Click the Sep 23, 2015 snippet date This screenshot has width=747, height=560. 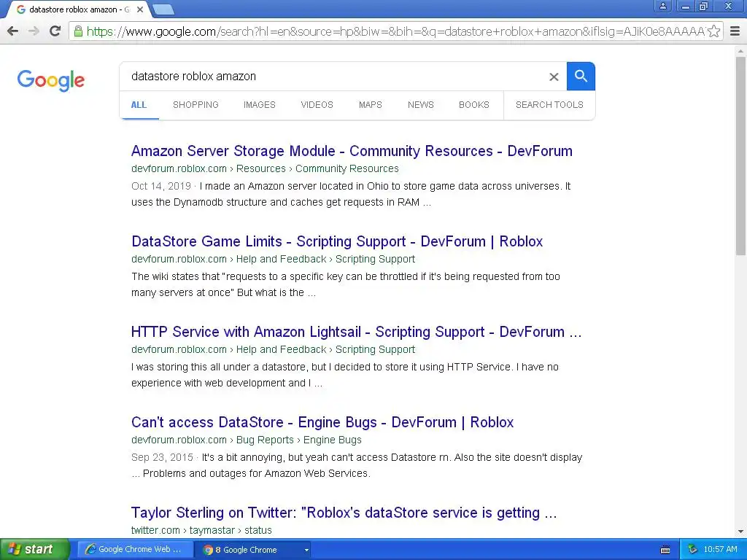coord(162,458)
